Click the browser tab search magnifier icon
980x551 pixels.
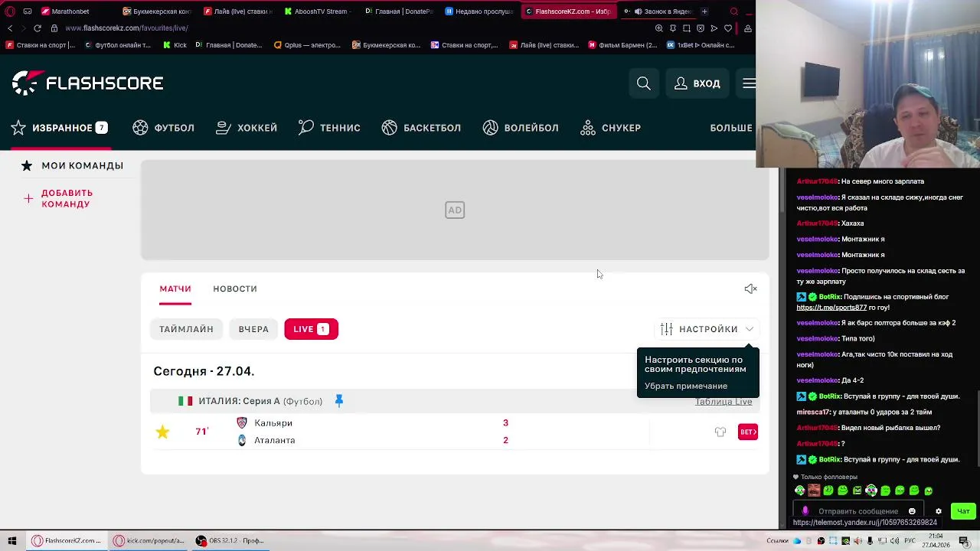(x=733, y=11)
